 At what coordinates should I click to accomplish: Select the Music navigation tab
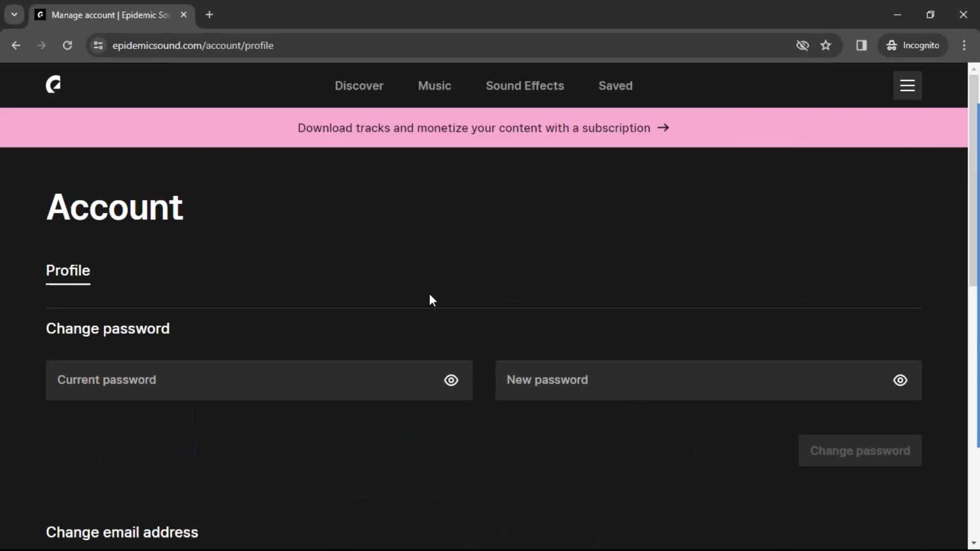pos(434,85)
